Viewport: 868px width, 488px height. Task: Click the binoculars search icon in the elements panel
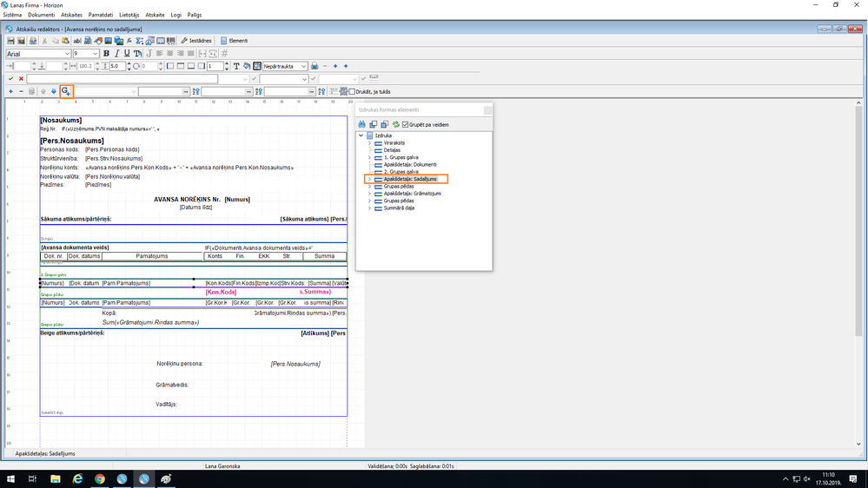tap(362, 124)
